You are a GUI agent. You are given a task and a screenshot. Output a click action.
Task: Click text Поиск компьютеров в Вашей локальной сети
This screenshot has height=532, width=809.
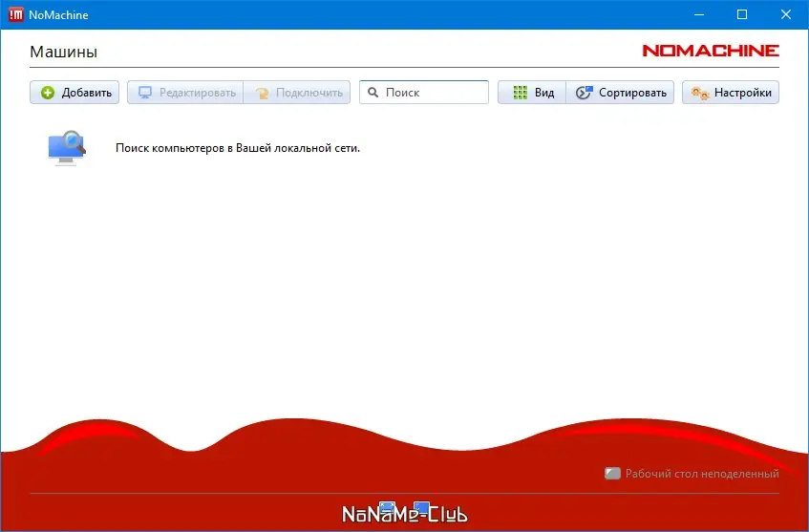pyautogui.click(x=238, y=148)
